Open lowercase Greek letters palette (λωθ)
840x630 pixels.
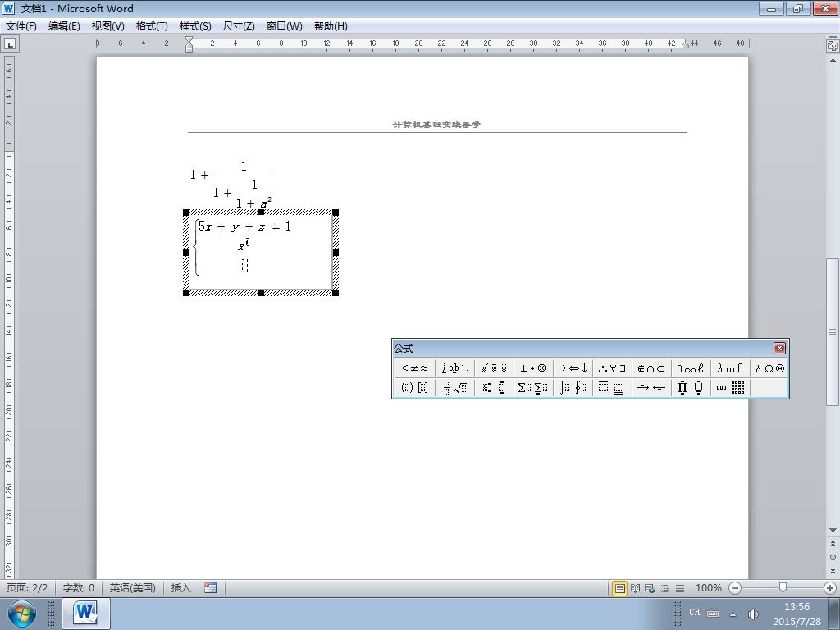[729, 368]
